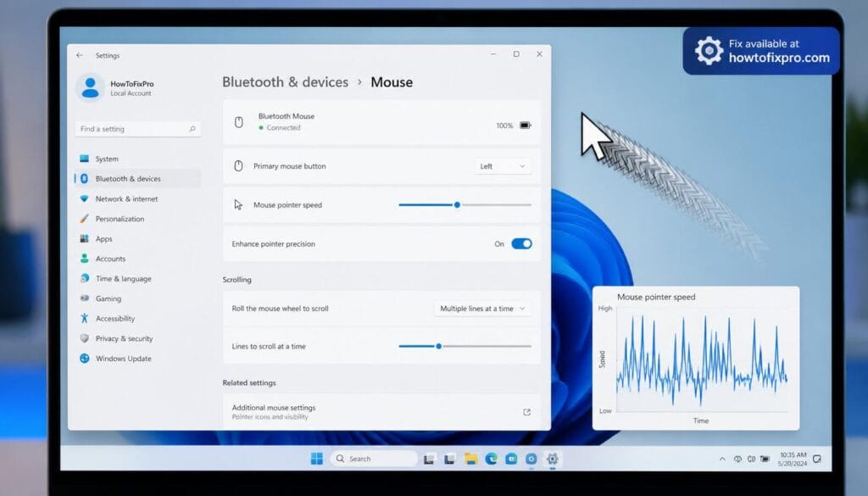Click the "Scrolling" section heading
Viewport: 868px width, 496px height.
(237, 280)
